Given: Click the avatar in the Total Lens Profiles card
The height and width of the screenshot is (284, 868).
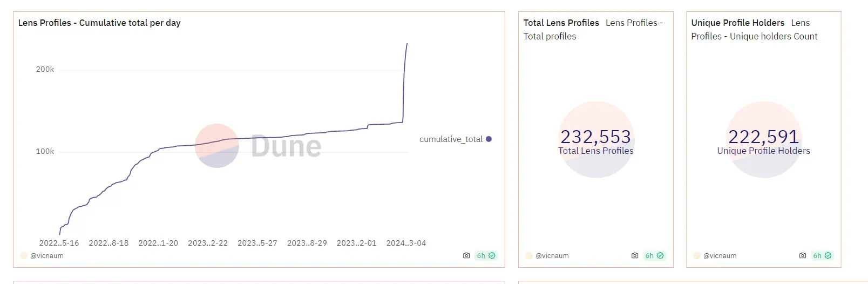Looking at the screenshot, I should coord(529,256).
